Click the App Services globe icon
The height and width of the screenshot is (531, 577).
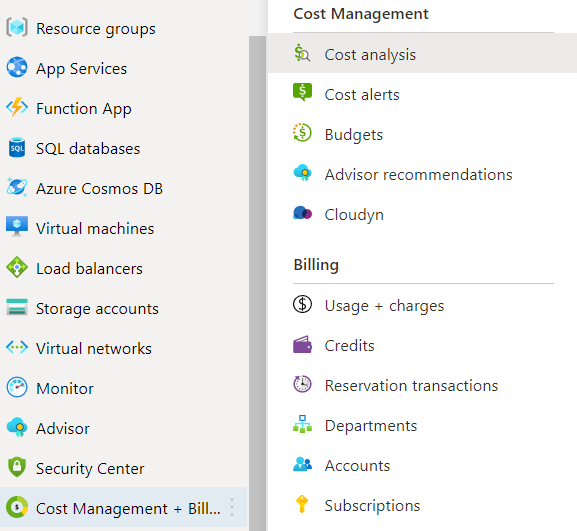point(17,67)
